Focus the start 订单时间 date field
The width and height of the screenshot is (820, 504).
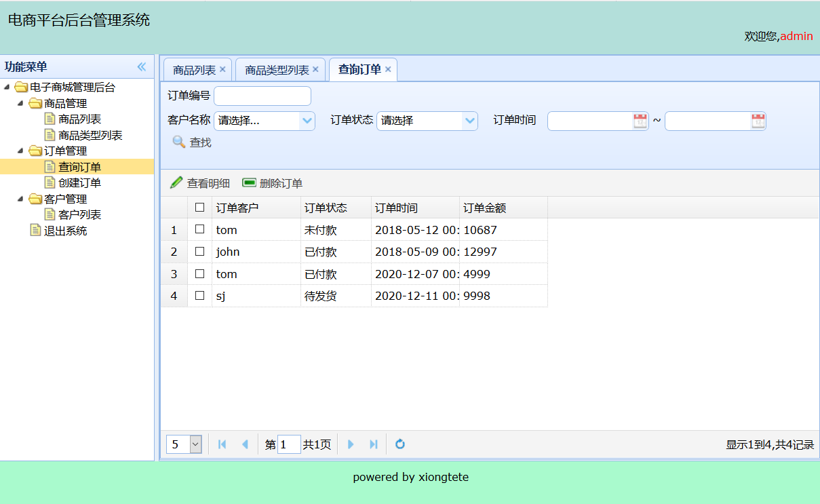[590, 121]
